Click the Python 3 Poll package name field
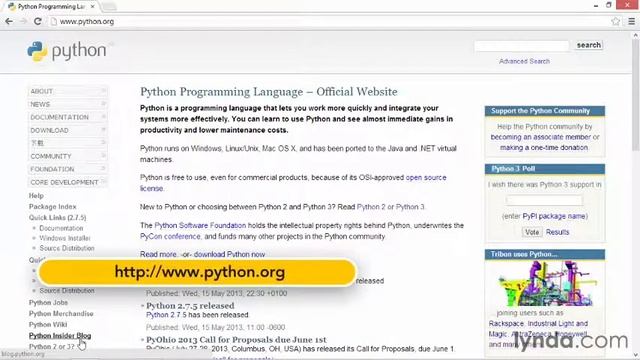This screenshot has height=360, width=640. click(x=544, y=200)
